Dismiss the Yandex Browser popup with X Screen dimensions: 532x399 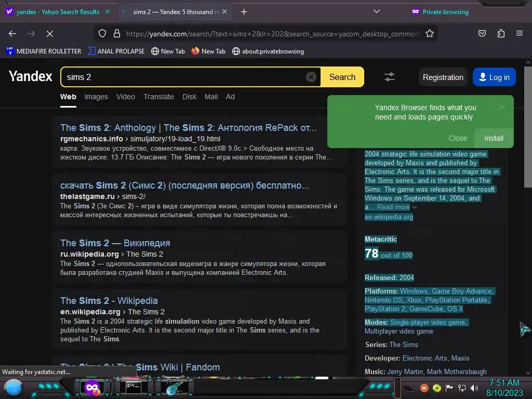point(502,107)
